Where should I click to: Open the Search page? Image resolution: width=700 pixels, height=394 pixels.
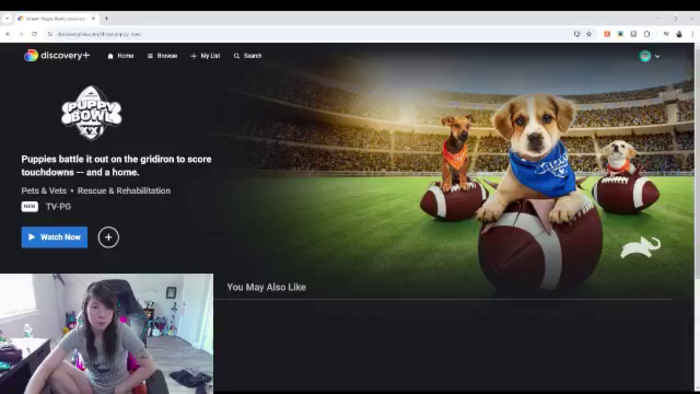(248, 56)
